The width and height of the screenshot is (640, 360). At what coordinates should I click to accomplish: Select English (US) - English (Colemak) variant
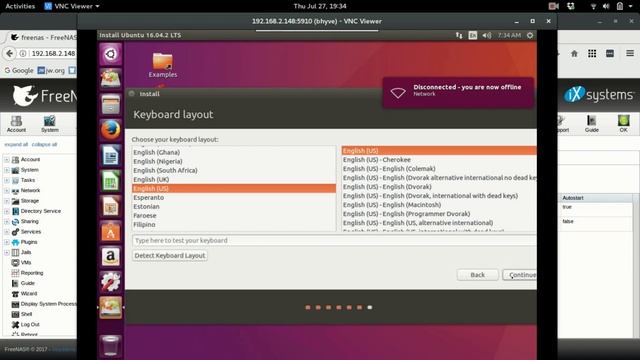(x=439, y=169)
